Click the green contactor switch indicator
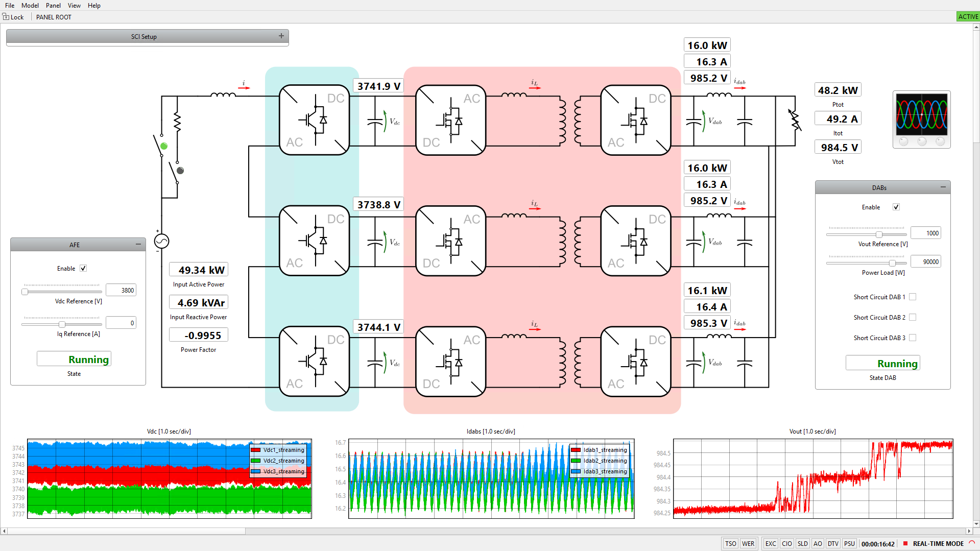Image resolution: width=980 pixels, height=551 pixels. (164, 146)
